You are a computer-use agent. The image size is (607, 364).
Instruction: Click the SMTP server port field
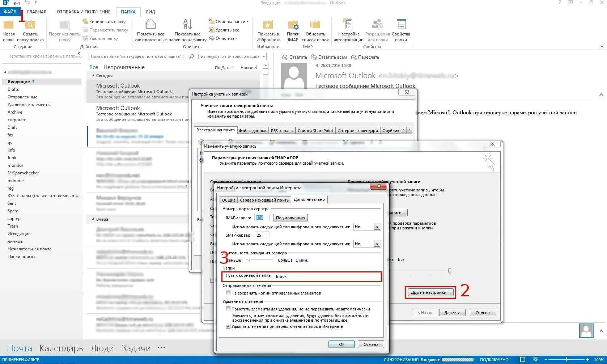(262, 235)
